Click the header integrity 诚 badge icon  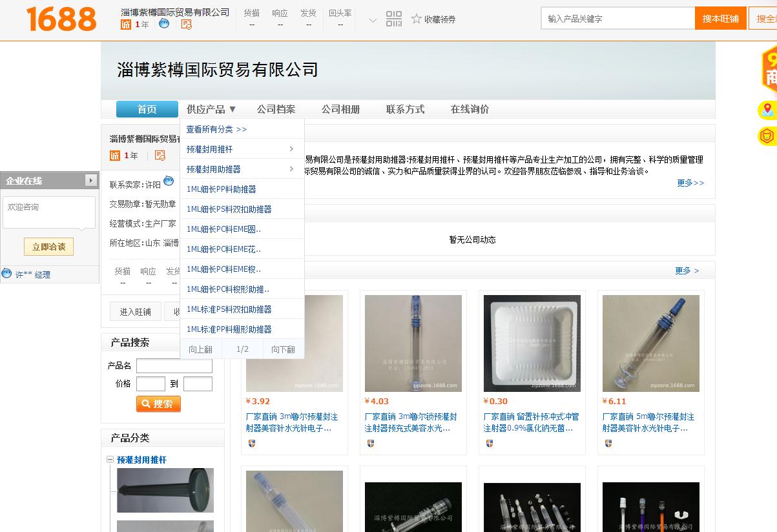click(126, 25)
